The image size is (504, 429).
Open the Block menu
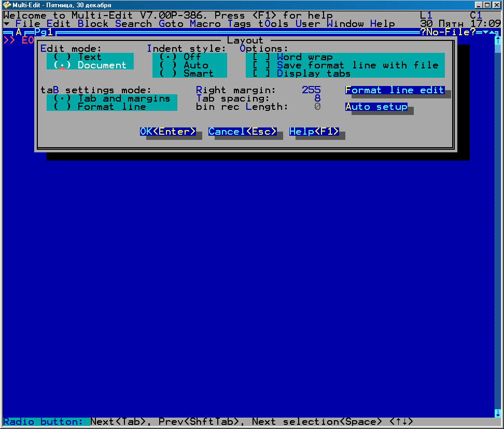click(93, 24)
